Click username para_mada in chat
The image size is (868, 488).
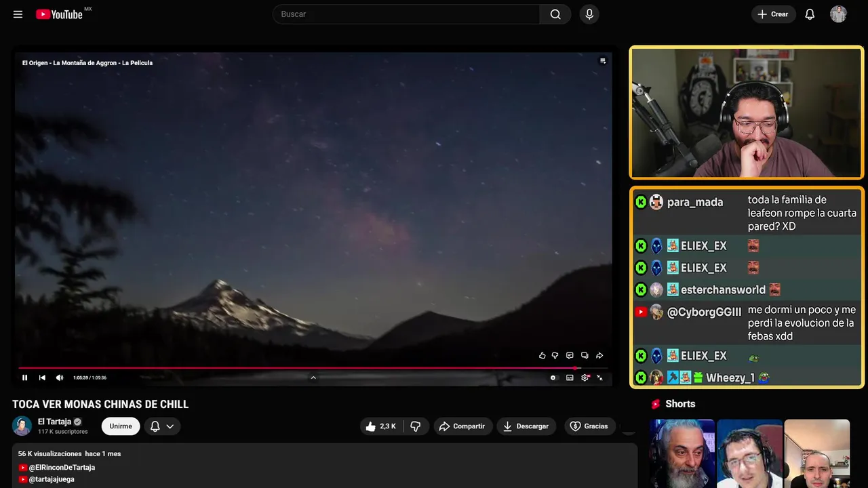click(x=695, y=202)
